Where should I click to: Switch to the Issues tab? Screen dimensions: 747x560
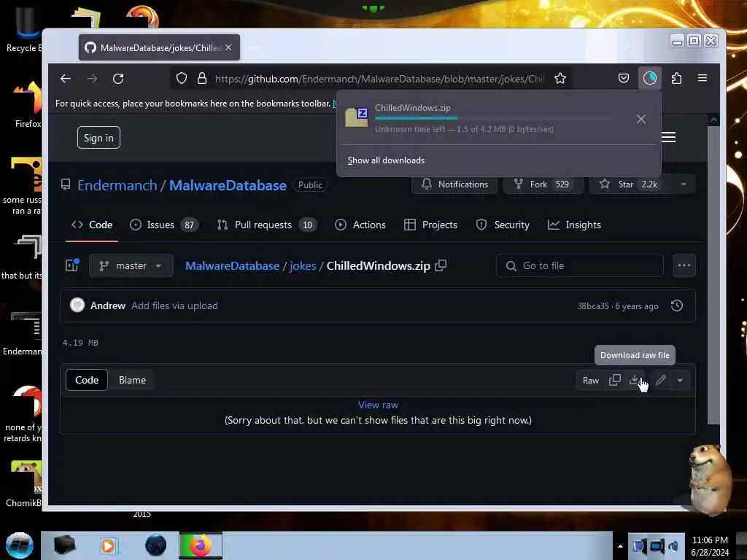(164, 225)
